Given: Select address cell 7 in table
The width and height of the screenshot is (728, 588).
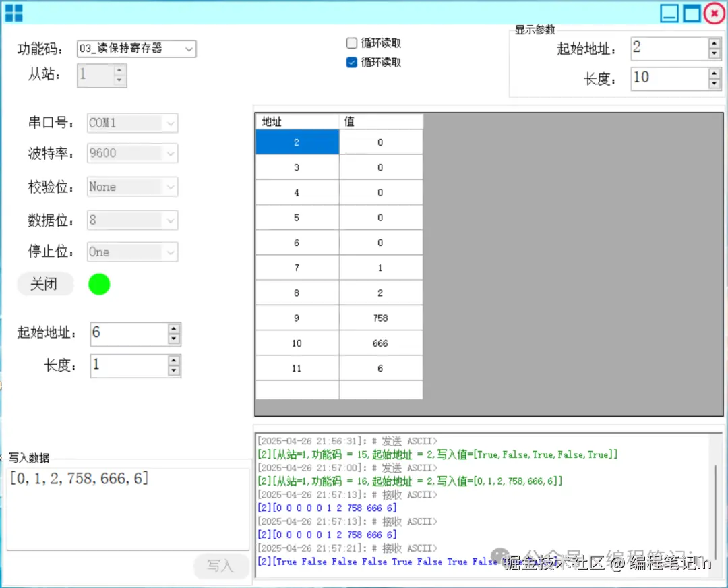Looking at the screenshot, I should (297, 268).
